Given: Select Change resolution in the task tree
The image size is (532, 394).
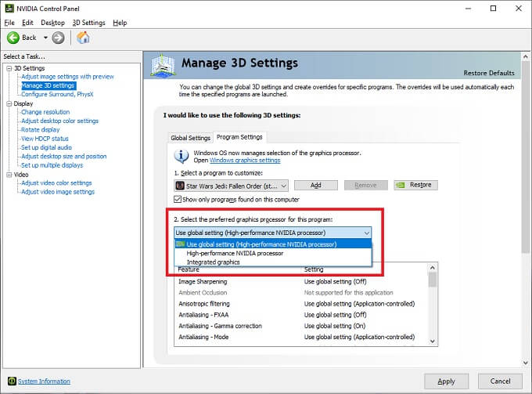Looking at the screenshot, I should click(45, 112).
